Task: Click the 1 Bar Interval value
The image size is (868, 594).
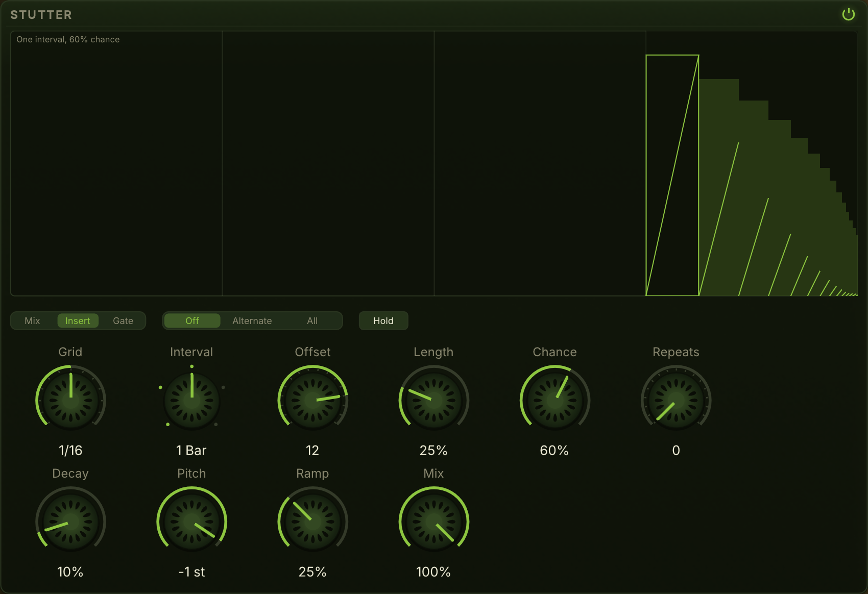Action: coord(191,450)
